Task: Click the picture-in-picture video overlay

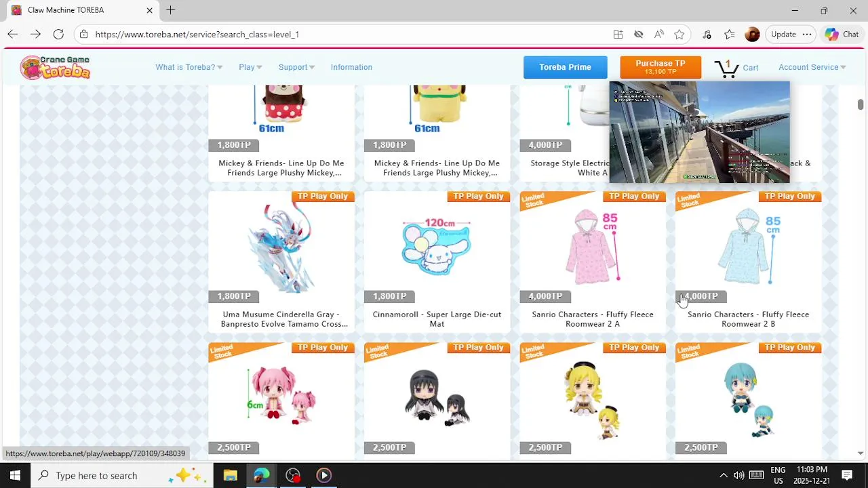Action: point(699,132)
